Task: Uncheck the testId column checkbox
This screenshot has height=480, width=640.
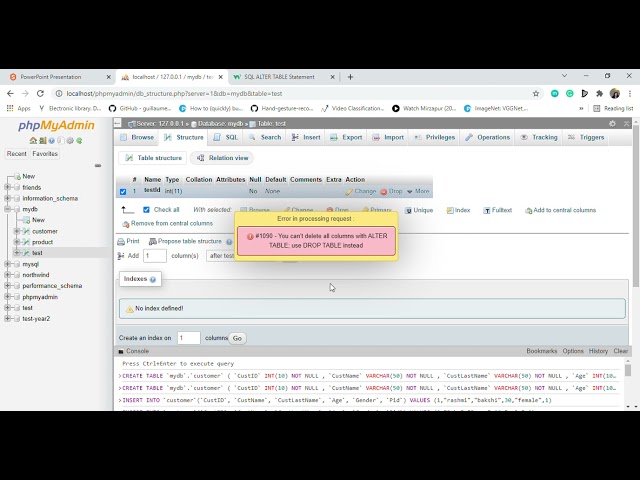Action: (x=123, y=191)
